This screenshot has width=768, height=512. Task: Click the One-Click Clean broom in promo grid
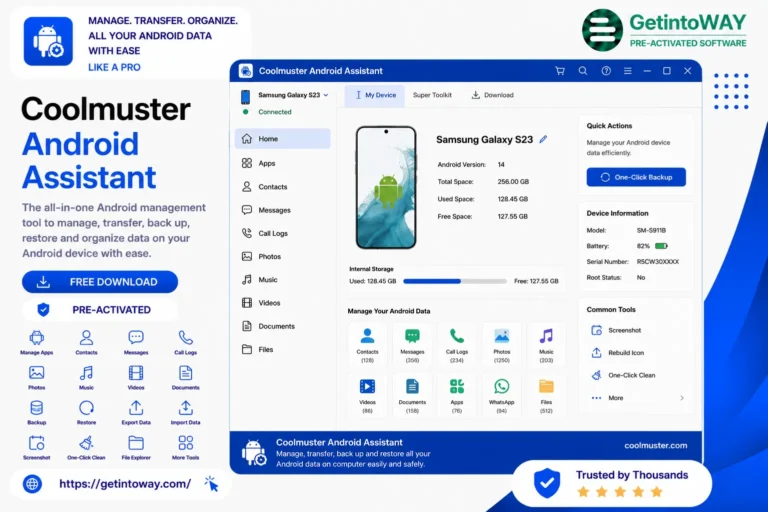(x=86, y=443)
